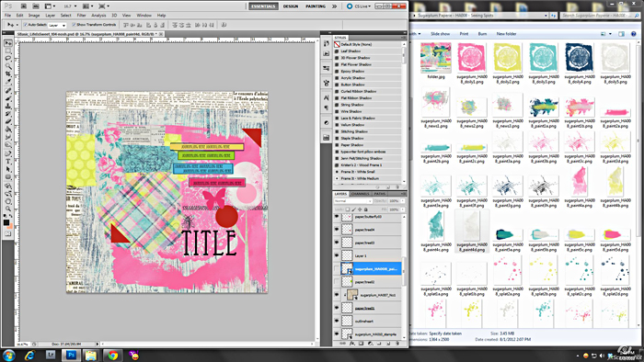Open the layer Fill slider arrow

click(x=403, y=209)
